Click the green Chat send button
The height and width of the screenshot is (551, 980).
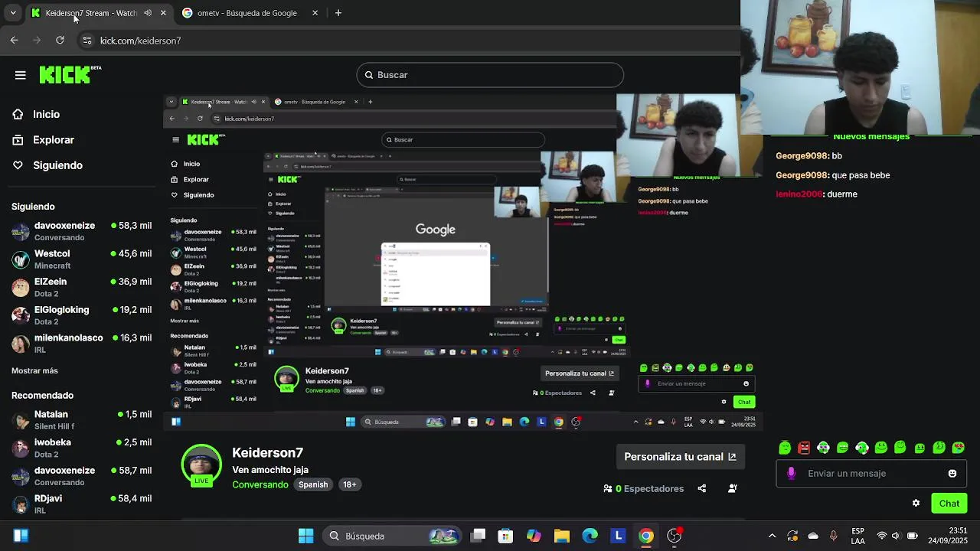[x=949, y=503]
